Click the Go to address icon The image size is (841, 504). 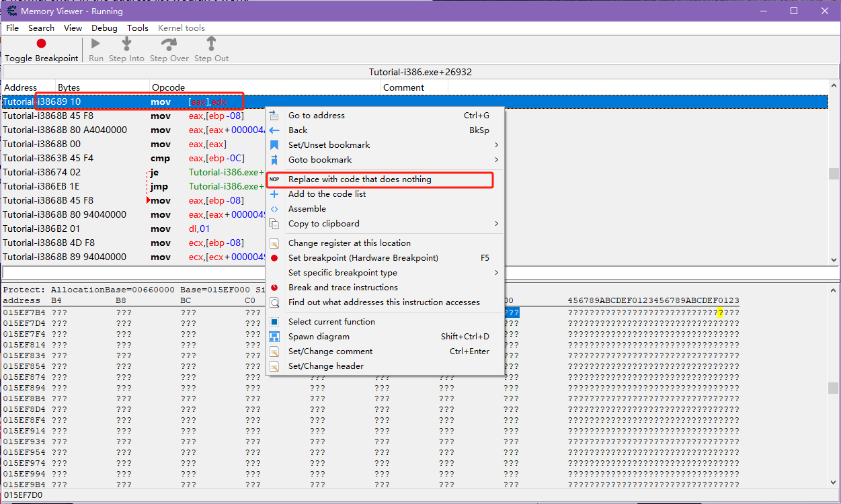tap(274, 116)
